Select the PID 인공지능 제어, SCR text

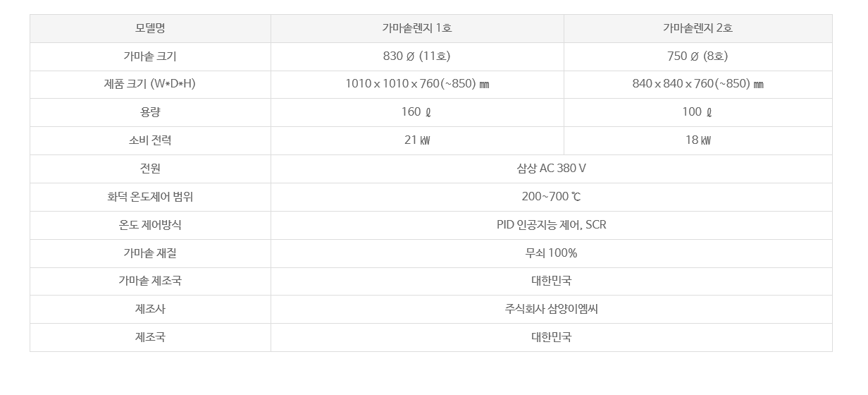552,225
